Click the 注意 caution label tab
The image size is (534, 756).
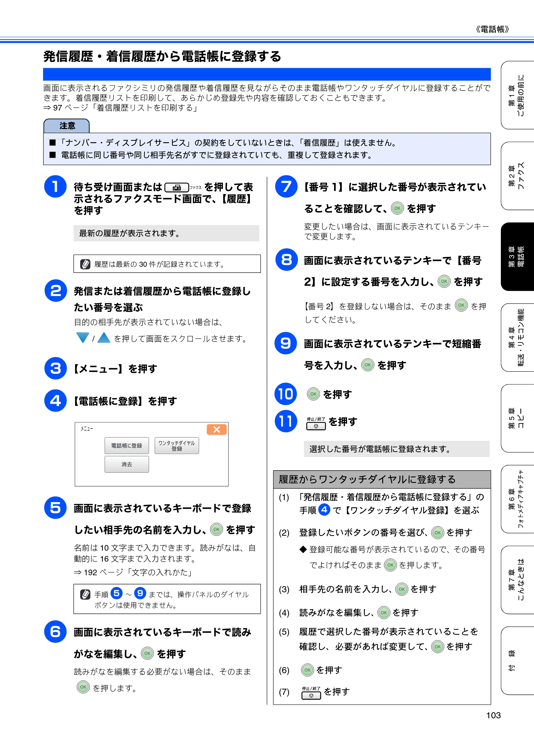[66, 126]
